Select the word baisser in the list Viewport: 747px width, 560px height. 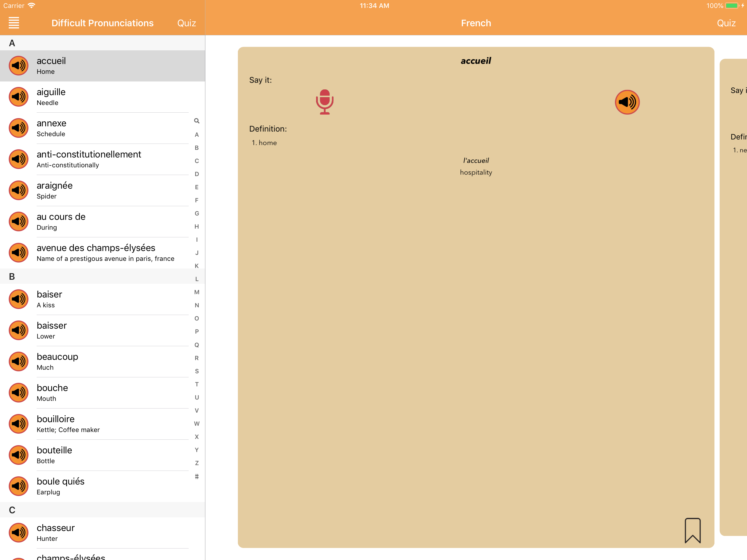(102, 330)
